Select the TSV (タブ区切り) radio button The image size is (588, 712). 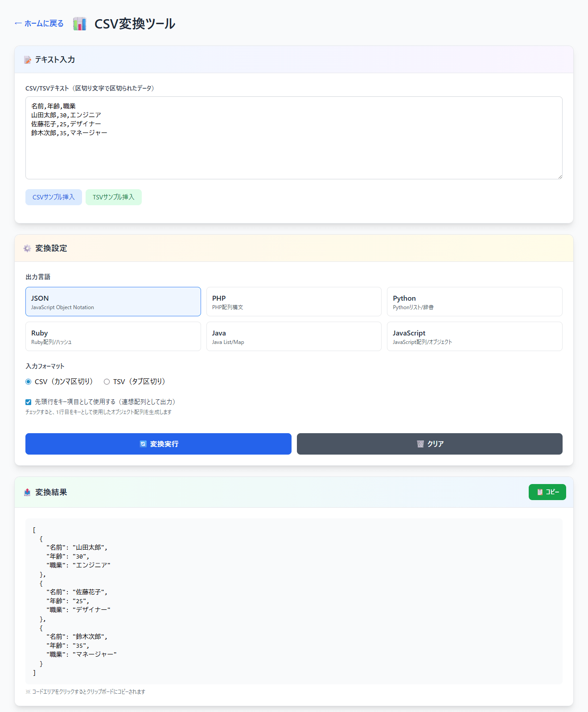tap(107, 382)
